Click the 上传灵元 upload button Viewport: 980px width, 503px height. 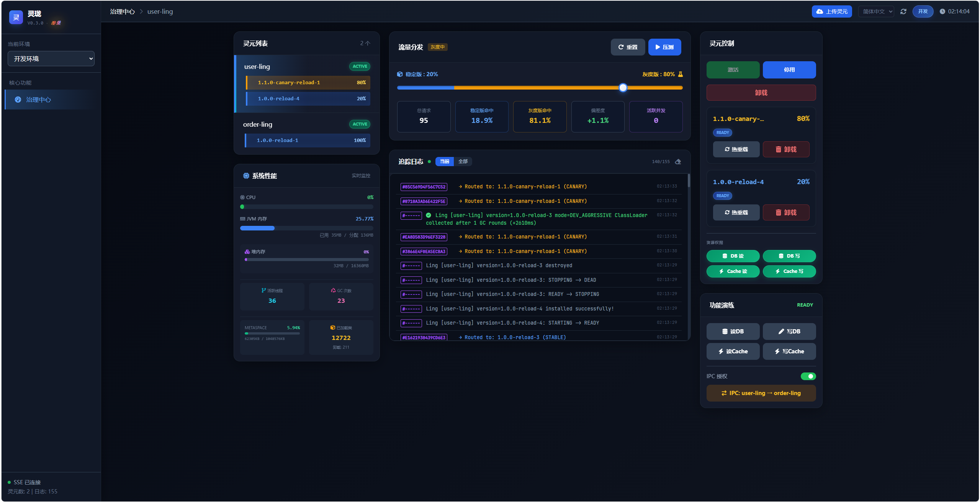(x=831, y=11)
